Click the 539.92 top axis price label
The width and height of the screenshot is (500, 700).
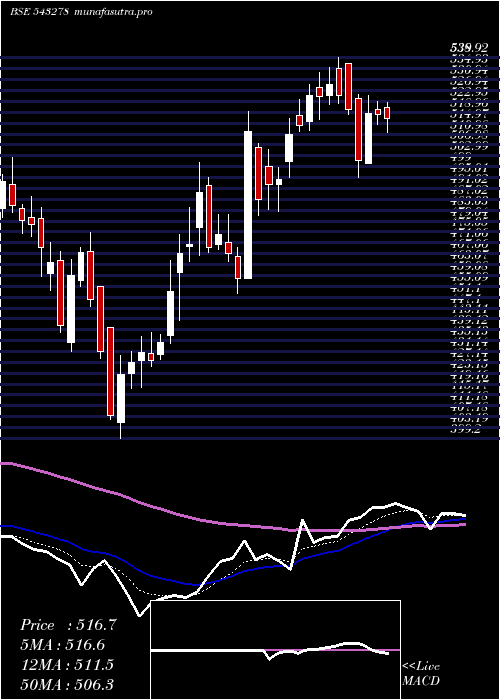(468, 47)
